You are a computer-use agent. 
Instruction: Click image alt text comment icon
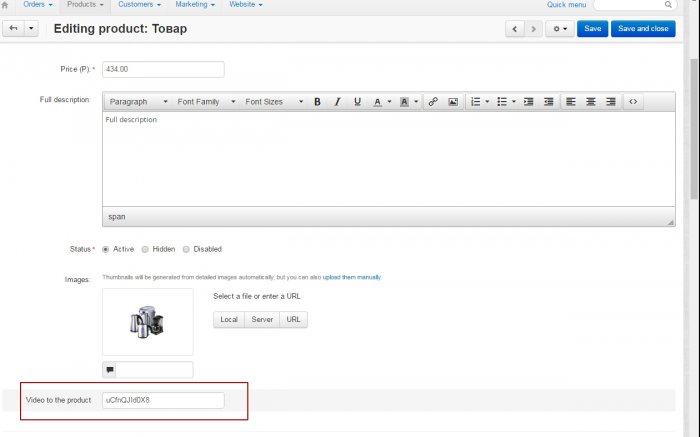(x=110, y=370)
